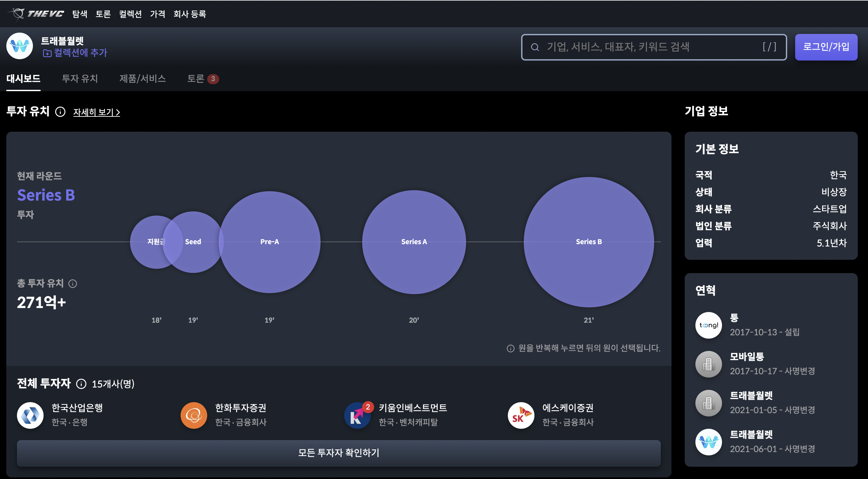Click the 주식회사 corporation type value
868x479 pixels.
[x=829, y=226]
